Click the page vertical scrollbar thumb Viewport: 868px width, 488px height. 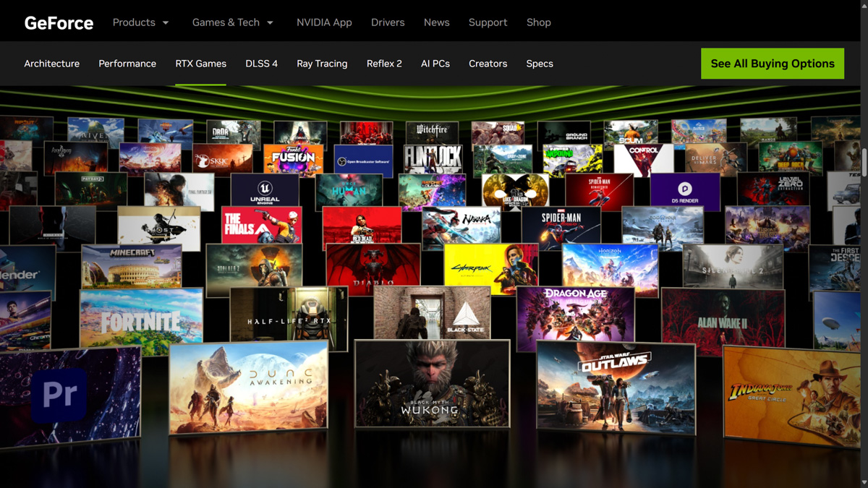pos(864,162)
